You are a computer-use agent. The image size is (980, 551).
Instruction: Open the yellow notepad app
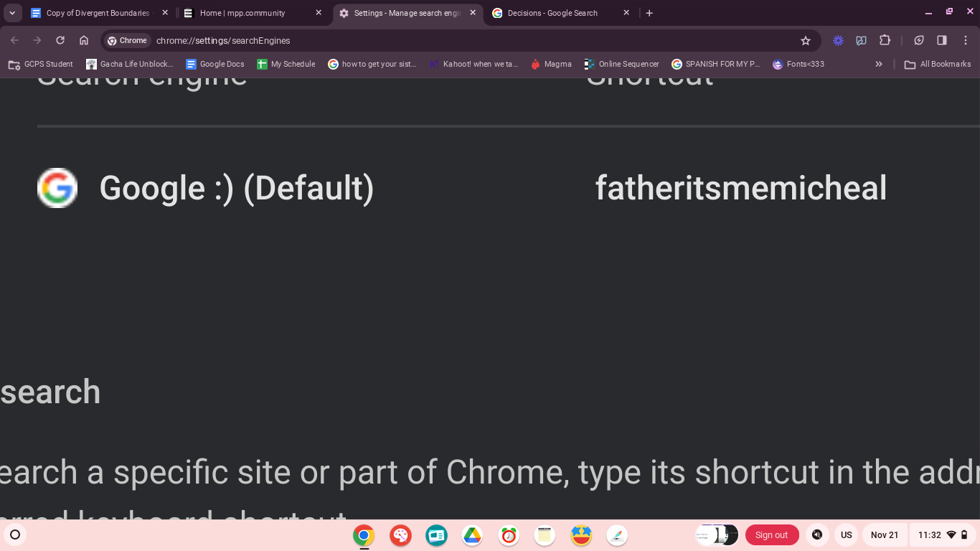tap(545, 535)
